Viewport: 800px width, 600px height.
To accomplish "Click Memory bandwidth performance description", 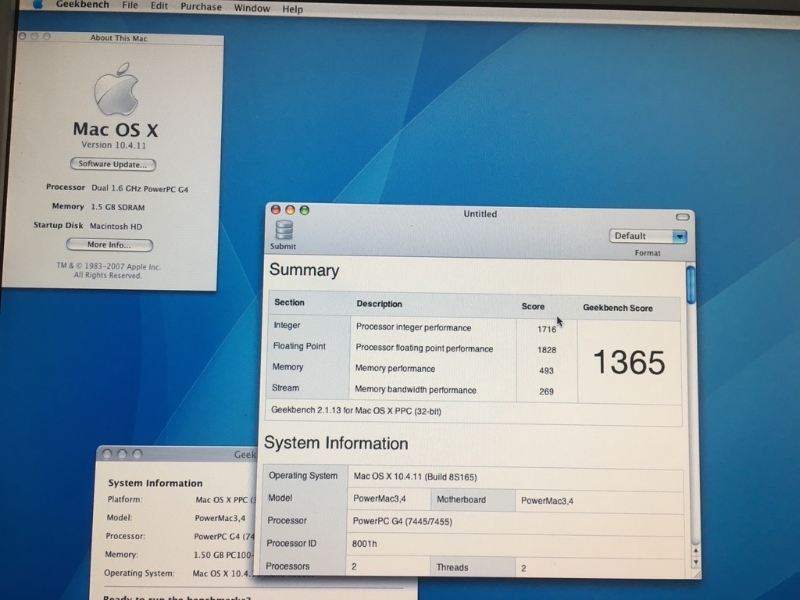I will pos(415,390).
